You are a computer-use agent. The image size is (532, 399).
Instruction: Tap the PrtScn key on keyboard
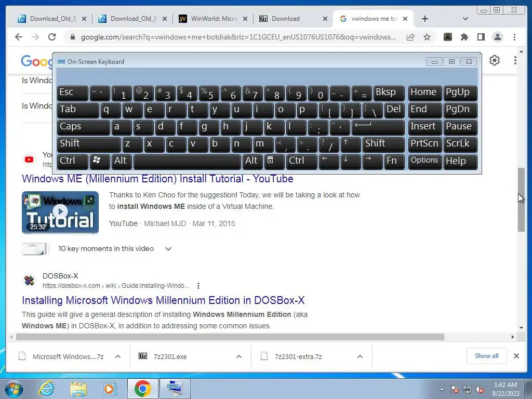click(x=425, y=144)
